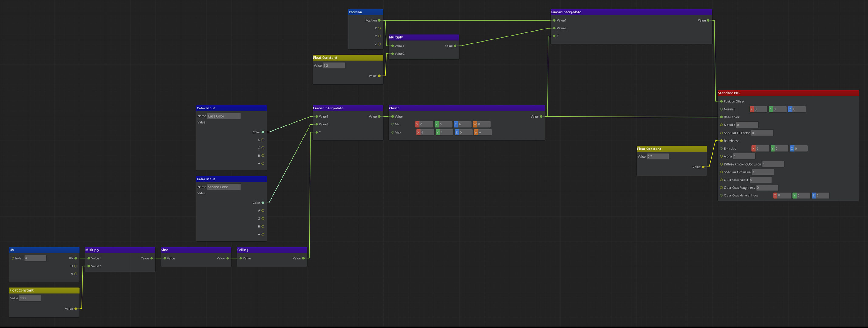The height and width of the screenshot is (328, 868).
Task: Click the Roughness input port on Standard PBR
Action: [721, 141]
